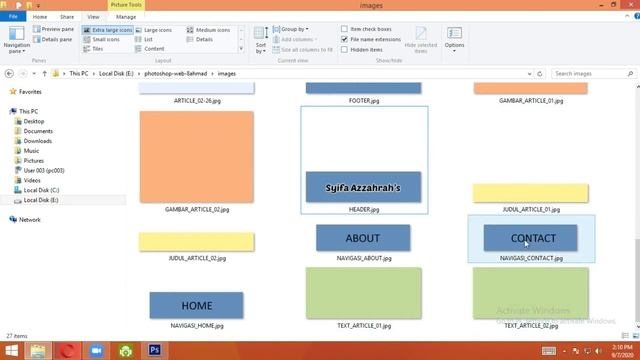Select Downloads in navigation pane

(38, 141)
